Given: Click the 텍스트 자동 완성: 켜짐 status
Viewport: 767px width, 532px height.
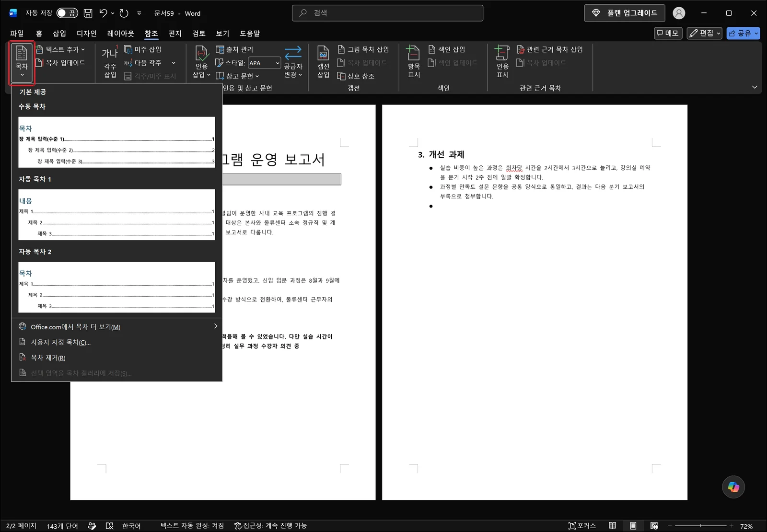Looking at the screenshot, I should tap(192, 526).
